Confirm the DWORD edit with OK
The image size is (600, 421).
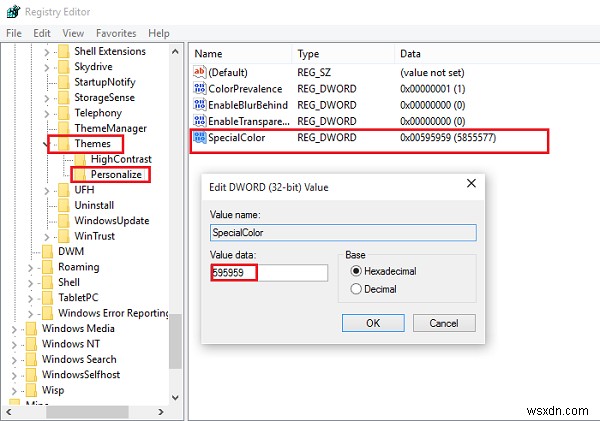click(373, 323)
